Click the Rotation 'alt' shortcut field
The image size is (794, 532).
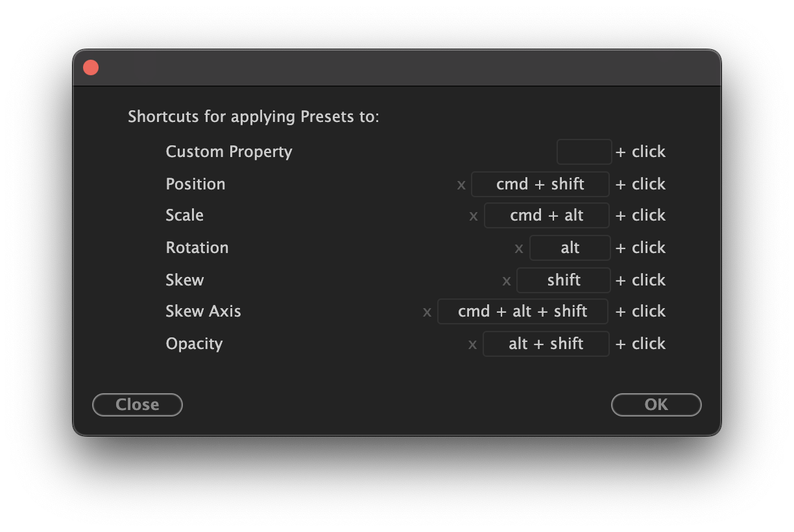click(570, 248)
